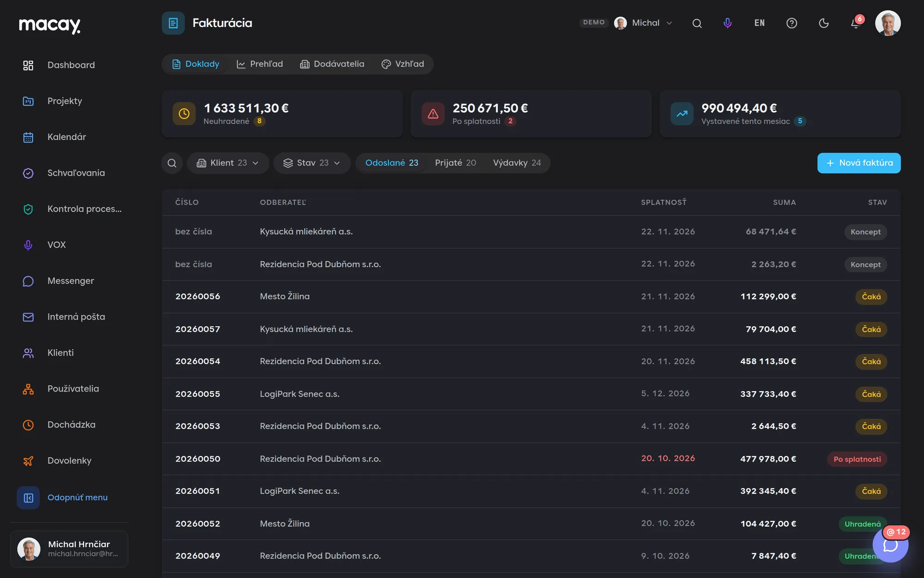Switch language to EN

click(x=760, y=23)
